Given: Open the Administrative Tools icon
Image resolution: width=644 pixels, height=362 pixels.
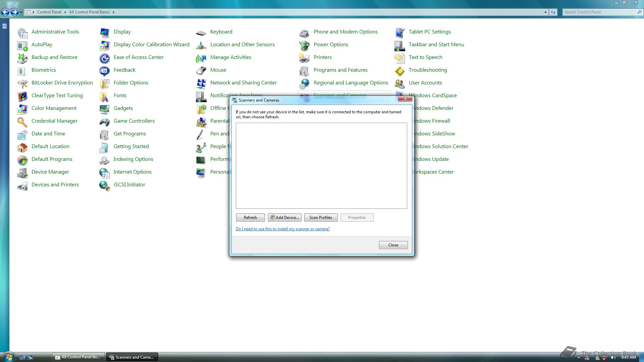Looking at the screenshot, I should 22,33.
